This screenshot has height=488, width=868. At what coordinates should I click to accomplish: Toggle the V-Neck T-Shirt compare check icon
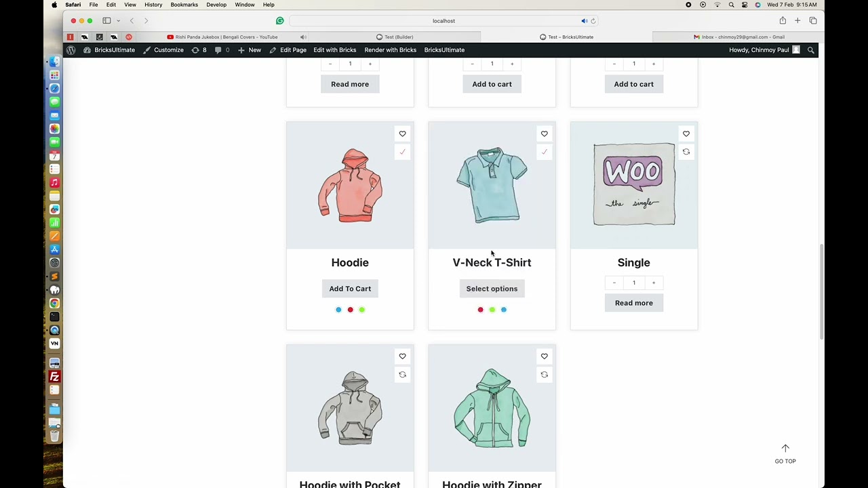(544, 152)
